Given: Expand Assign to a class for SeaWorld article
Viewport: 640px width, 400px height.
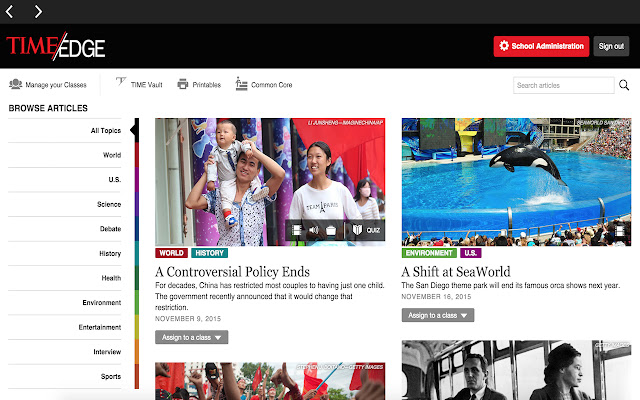Looking at the screenshot, I should [x=438, y=315].
